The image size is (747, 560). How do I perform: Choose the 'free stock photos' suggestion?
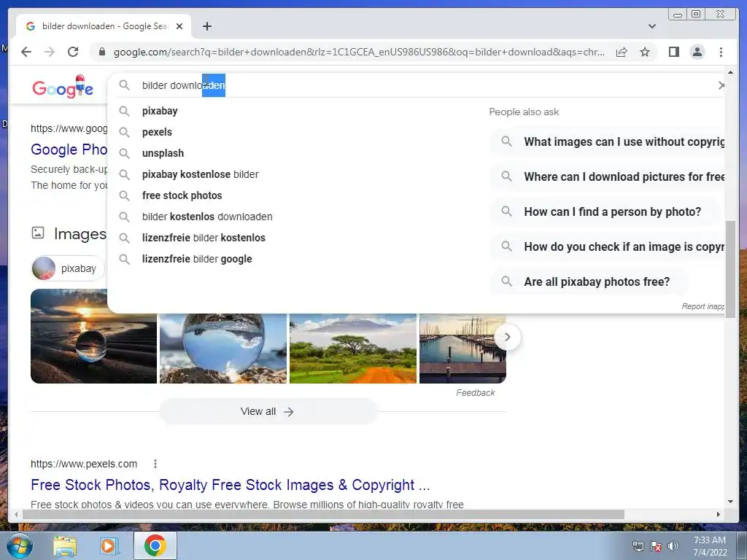[x=182, y=195]
